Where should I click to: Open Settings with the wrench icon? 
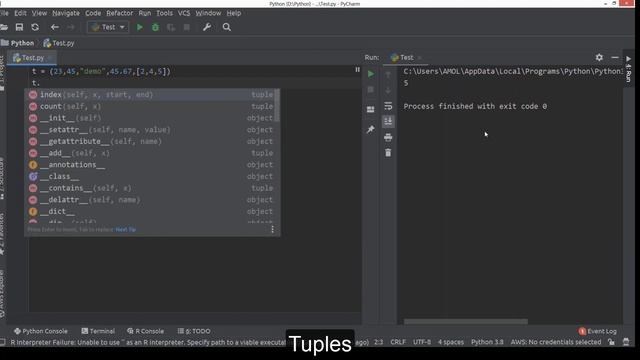point(207,27)
